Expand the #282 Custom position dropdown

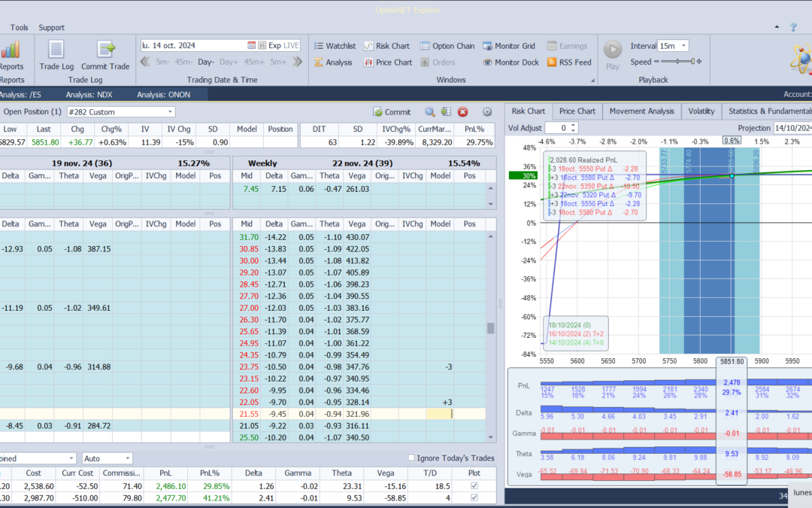click(170, 112)
